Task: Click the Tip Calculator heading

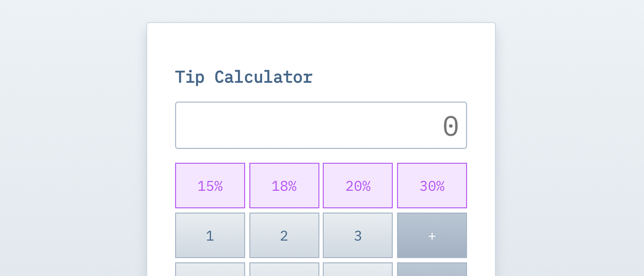Action: (x=244, y=77)
